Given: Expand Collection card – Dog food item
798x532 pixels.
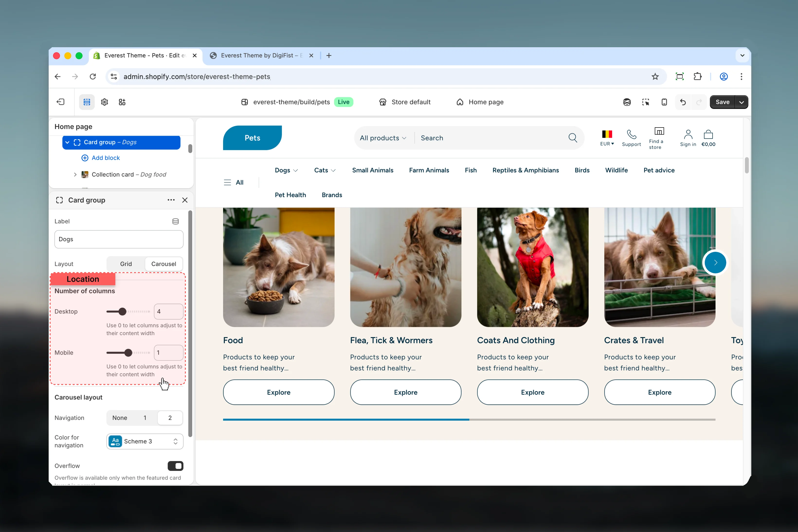Looking at the screenshot, I should (75, 174).
